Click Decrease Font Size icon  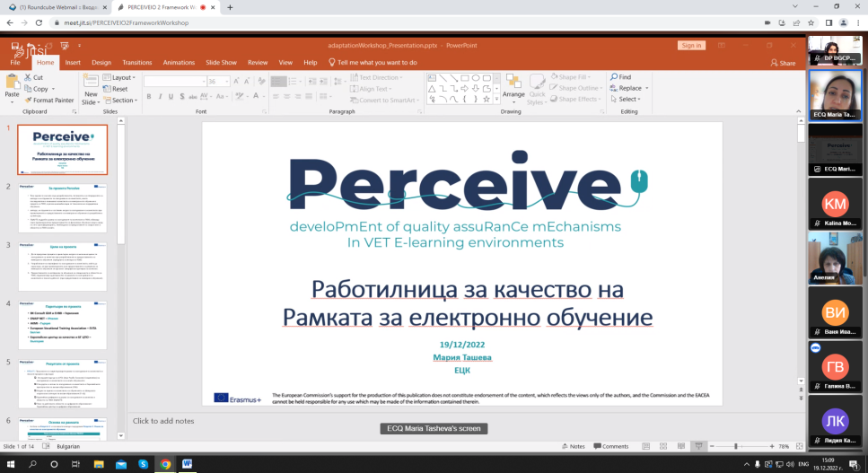click(x=246, y=82)
